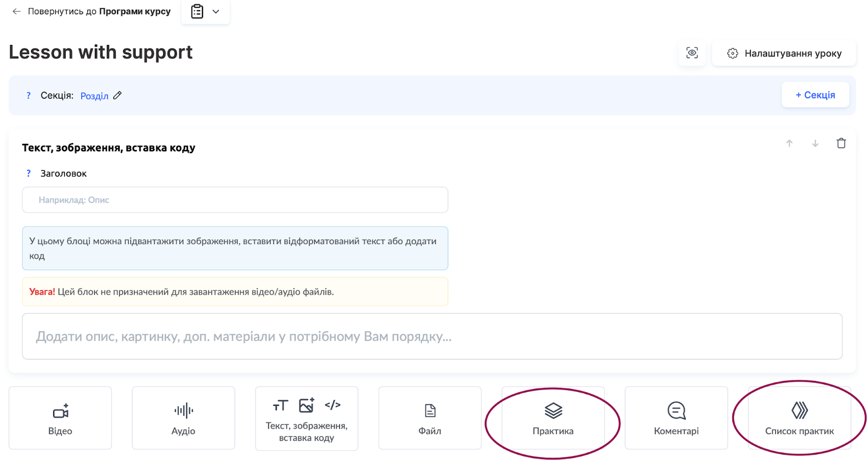Viewport: 868px width, 472px height.
Task: Delete the block with trash icon
Action: coord(841,143)
